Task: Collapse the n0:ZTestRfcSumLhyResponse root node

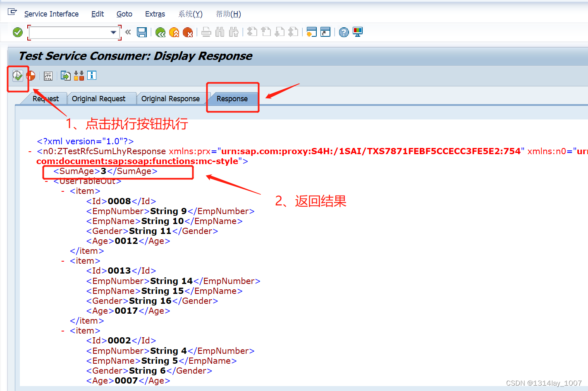Action: [30, 152]
